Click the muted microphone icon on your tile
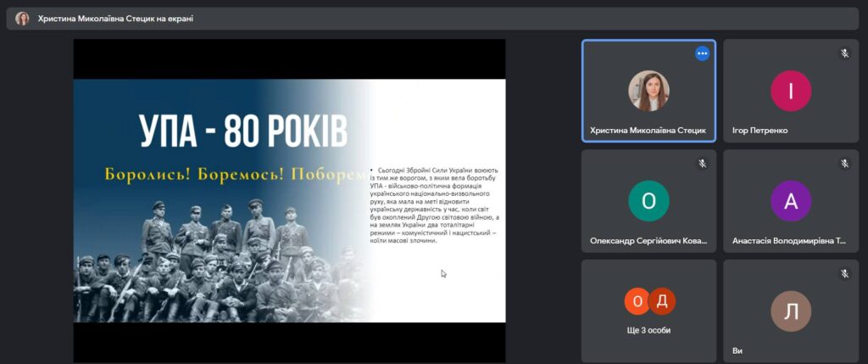Viewport: 868px width, 364px height. pos(844,273)
